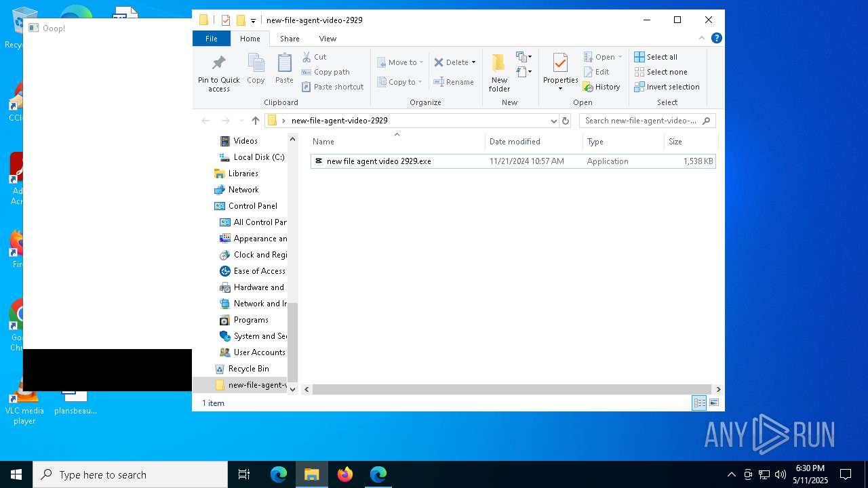The width and height of the screenshot is (868, 488).
Task: Select Cut in Clipboard group
Action: (x=314, y=57)
